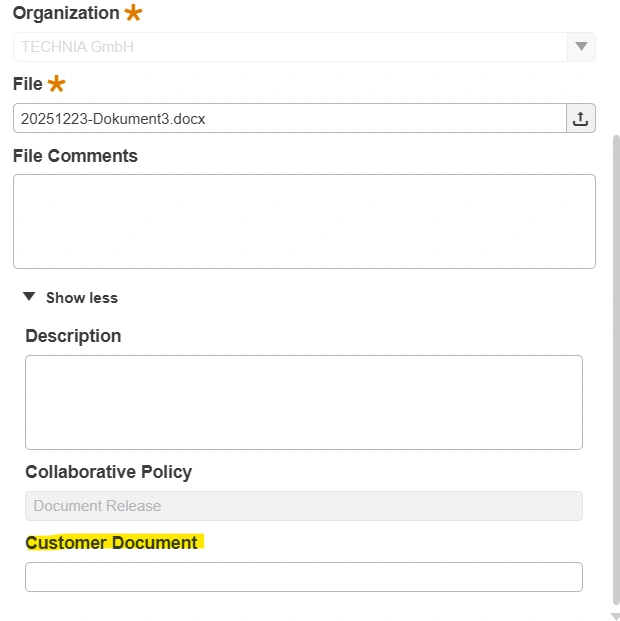The image size is (620, 621).
Task: Click the "Show less" text
Action: tap(81, 298)
